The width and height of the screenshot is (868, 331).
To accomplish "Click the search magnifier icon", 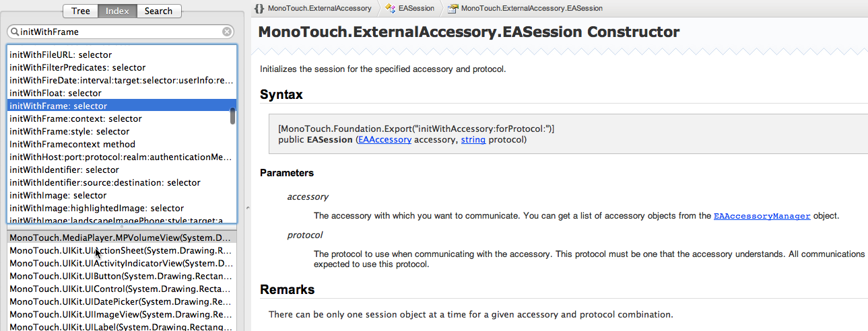I will 15,32.
